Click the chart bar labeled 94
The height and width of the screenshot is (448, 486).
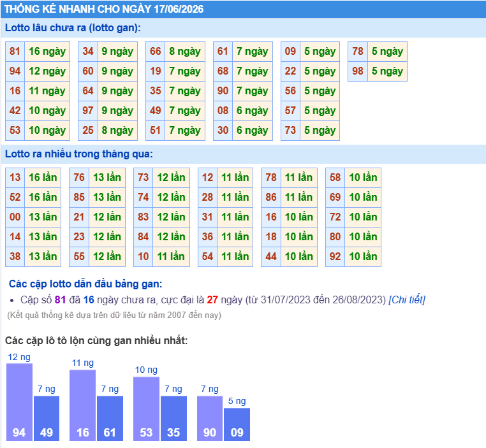(19, 402)
